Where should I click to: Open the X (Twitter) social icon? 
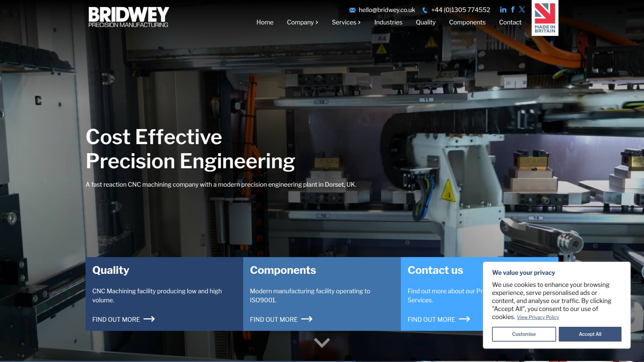pos(522,10)
